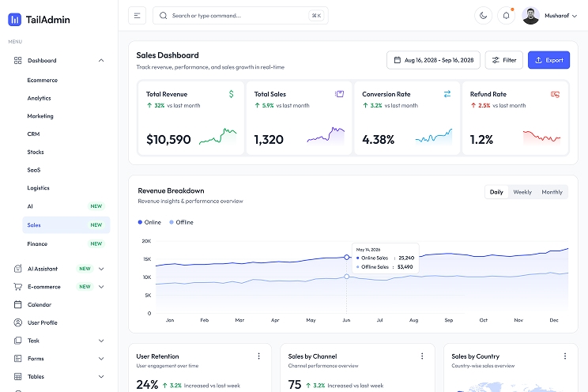Click the Tables icon in sidebar

[17, 377]
